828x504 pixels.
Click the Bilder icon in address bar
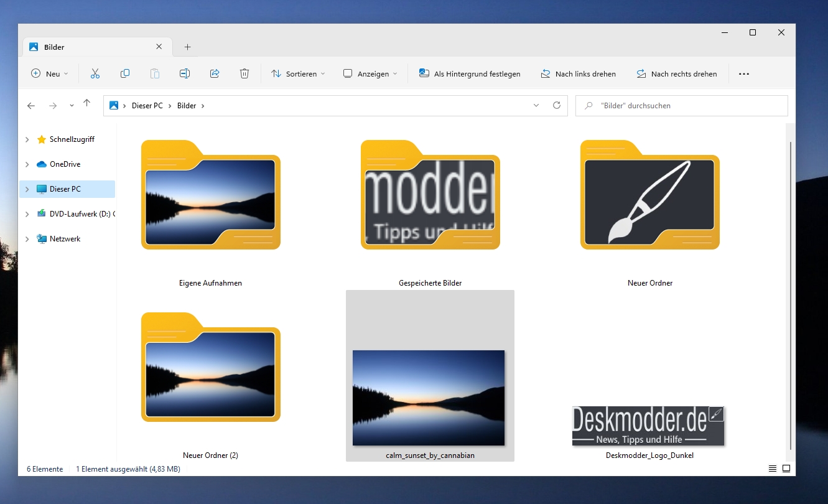pos(114,106)
